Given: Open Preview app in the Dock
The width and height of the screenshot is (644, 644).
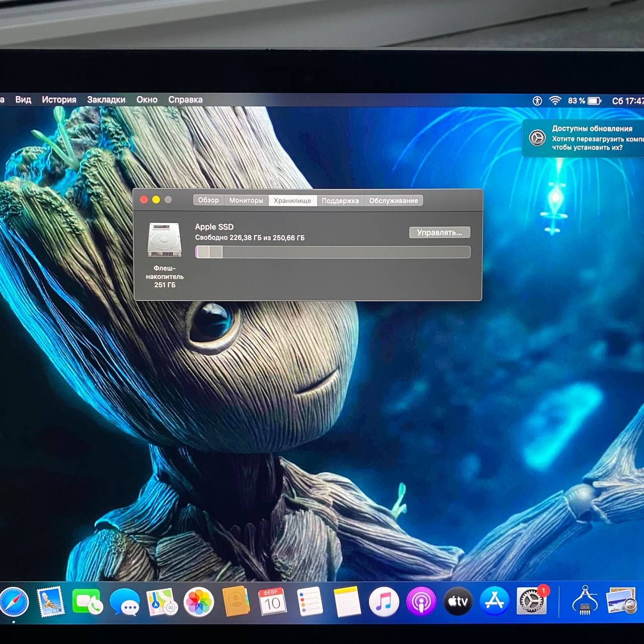Looking at the screenshot, I should (x=622, y=602).
